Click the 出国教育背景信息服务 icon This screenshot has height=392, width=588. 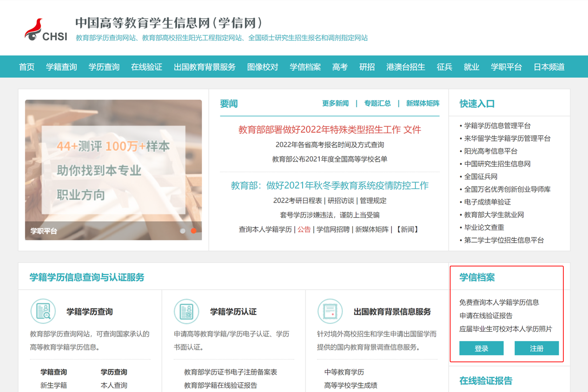click(330, 311)
